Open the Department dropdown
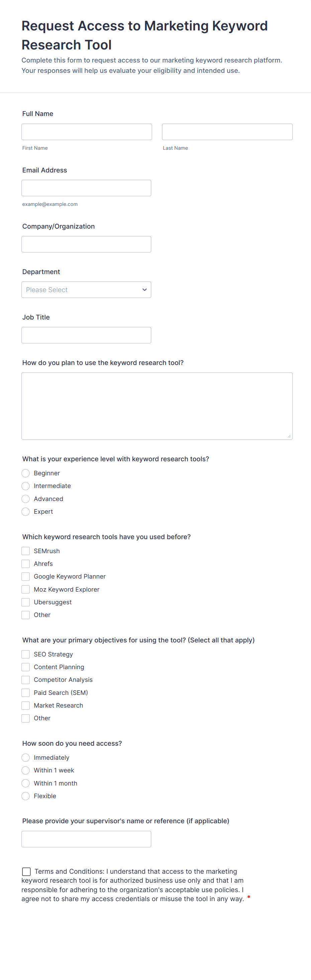This screenshot has width=311, height=980. coord(86,289)
